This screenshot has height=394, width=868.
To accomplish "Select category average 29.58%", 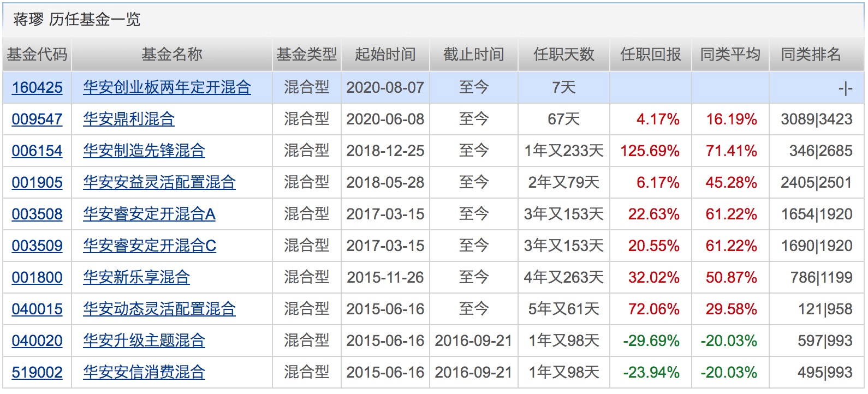I will tap(732, 309).
